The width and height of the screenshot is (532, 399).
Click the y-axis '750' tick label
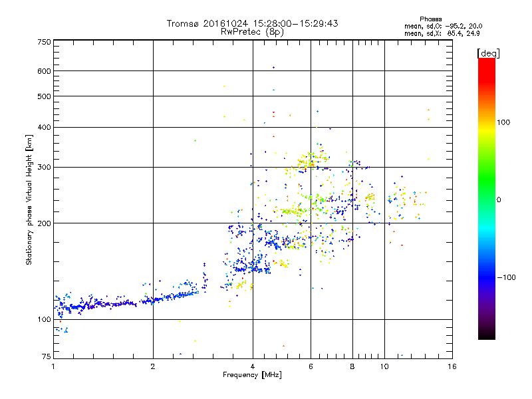coord(44,42)
